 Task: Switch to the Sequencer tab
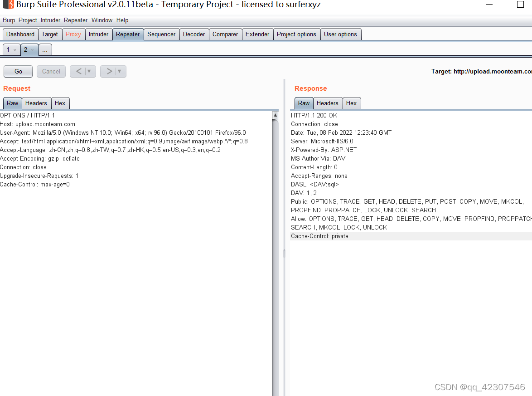pos(161,34)
